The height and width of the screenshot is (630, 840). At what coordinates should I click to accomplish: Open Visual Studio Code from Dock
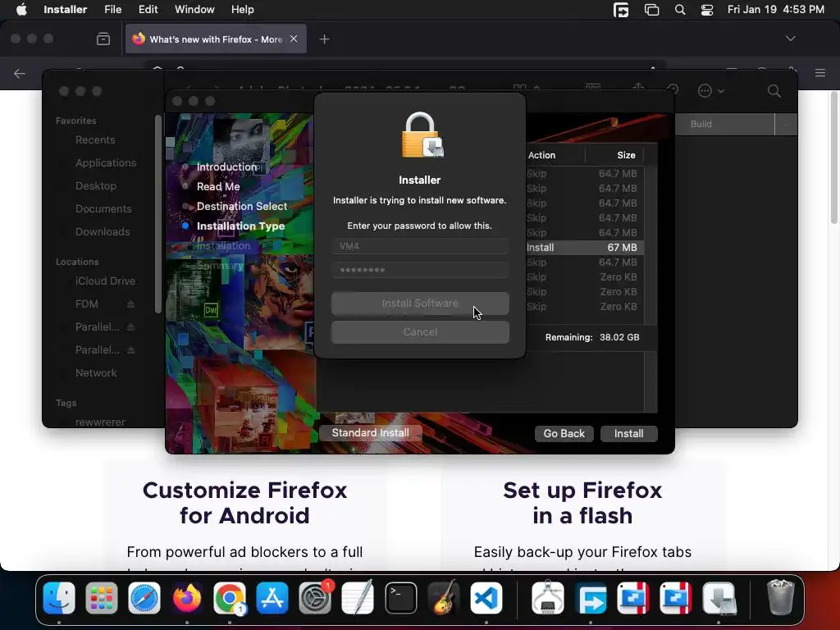coord(486,598)
